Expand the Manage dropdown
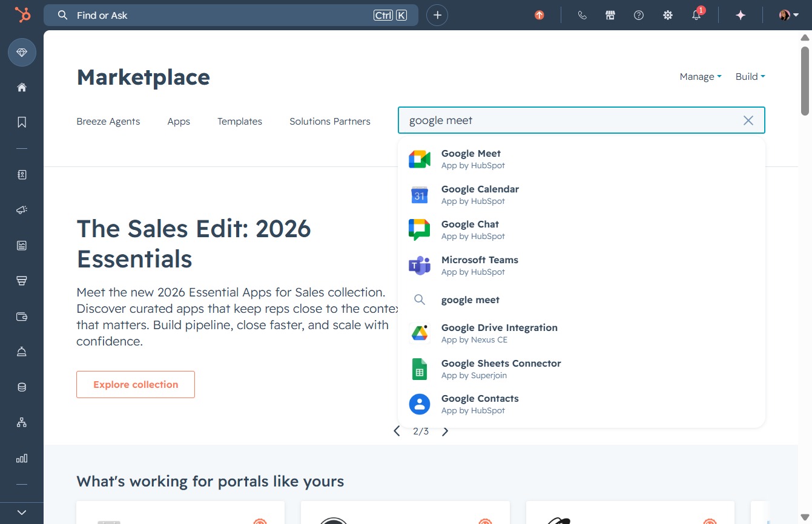Image resolution: width=812 pixels, height=524 pixels. pyautogui.click(x=701, y=76)
